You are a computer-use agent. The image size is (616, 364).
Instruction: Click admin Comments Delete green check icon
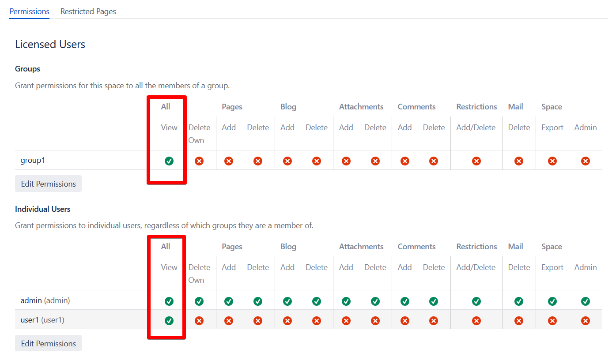(x=434, y=301)
